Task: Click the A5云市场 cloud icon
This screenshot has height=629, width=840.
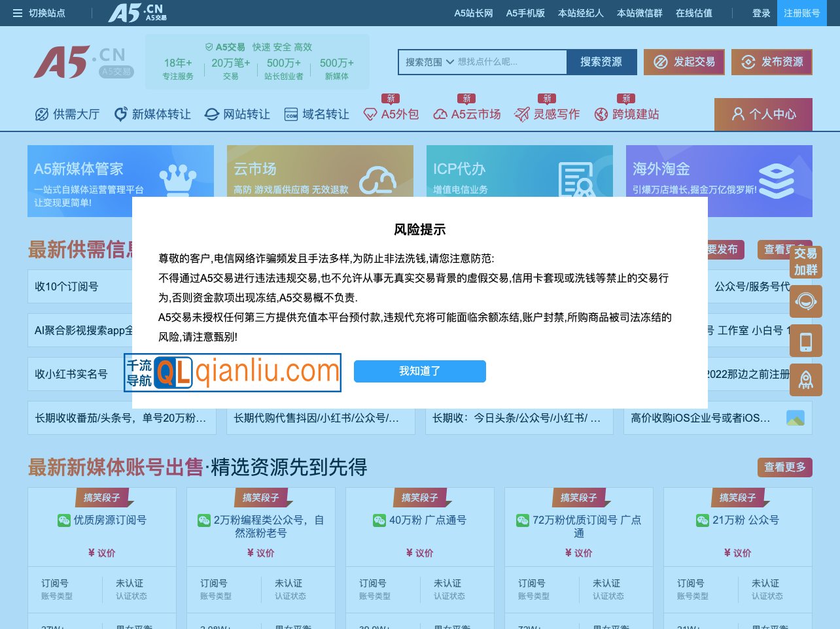Action: click(x=440, y=114)
